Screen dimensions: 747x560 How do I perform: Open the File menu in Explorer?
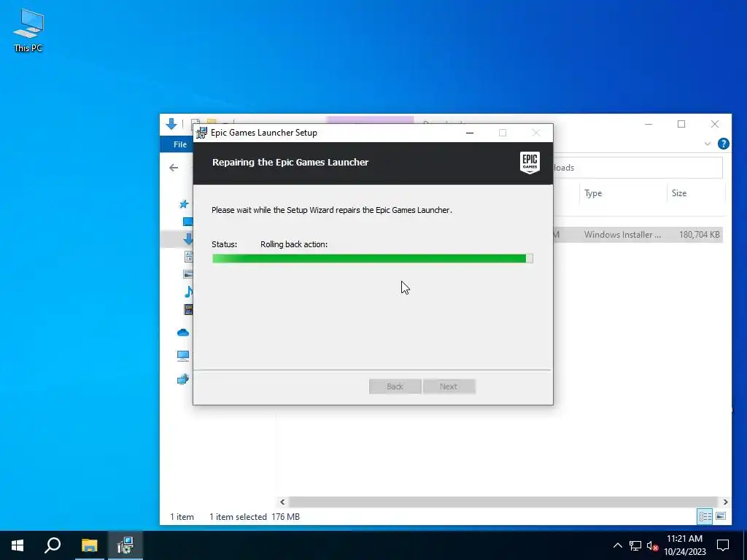click(180, 144)
